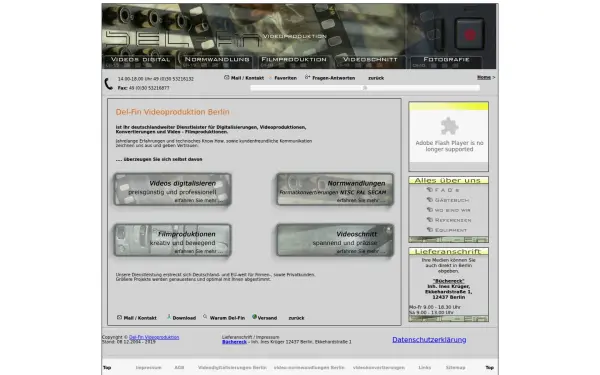
Task: Click the Lieferanschrift panel heading
Action: (448, 251)
